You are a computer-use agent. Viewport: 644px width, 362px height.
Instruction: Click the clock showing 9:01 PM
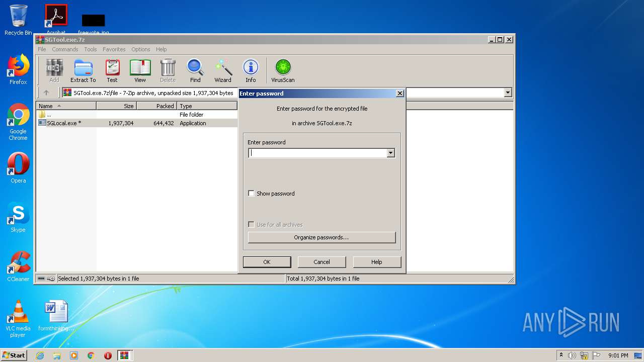pos(618,355)
